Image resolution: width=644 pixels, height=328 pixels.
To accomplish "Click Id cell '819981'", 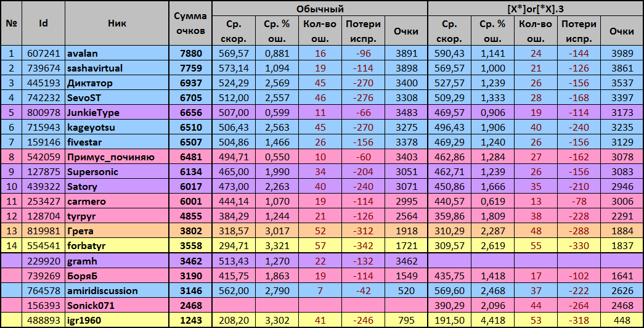I will click(44, 231).
